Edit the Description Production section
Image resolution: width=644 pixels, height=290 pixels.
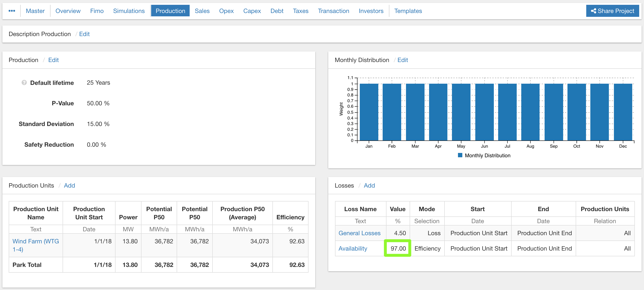coord(84,34)
